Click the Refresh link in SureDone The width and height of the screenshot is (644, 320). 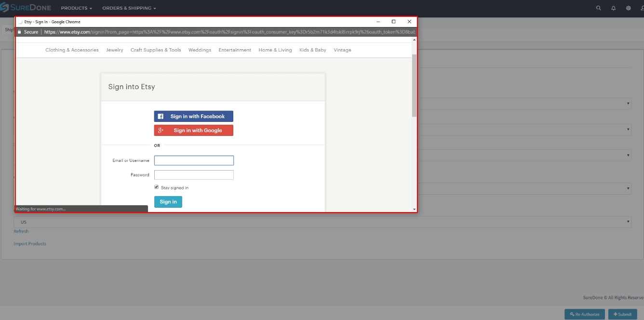21,231
